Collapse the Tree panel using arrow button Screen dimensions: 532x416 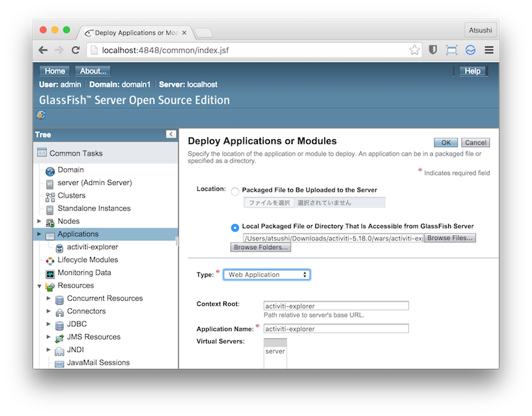(x=171, y=134)
